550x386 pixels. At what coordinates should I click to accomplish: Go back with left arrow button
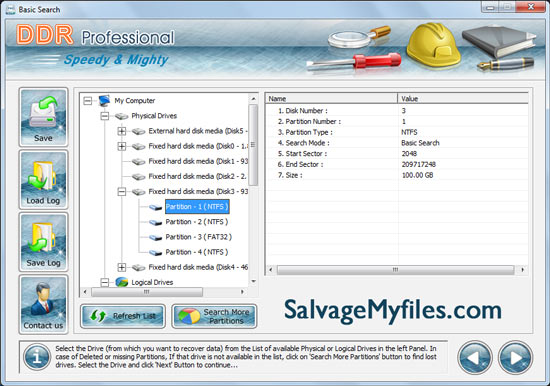coord(475,358)
